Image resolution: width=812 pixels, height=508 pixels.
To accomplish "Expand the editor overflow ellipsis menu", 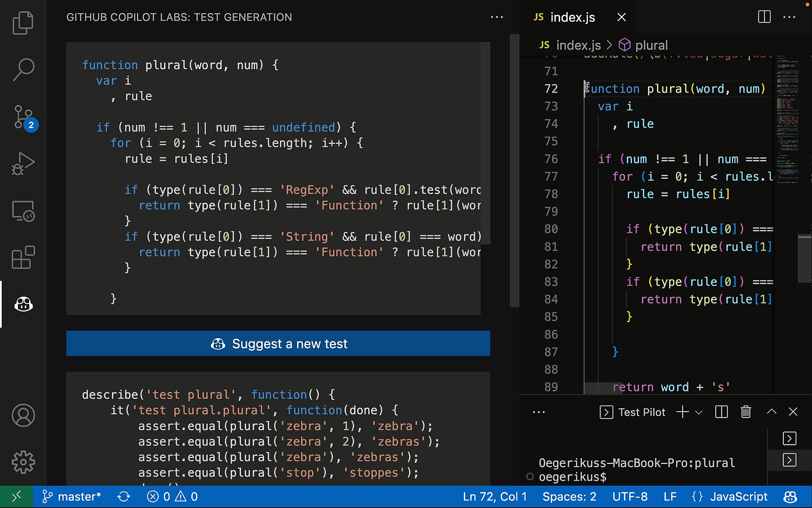I will 789,17.
